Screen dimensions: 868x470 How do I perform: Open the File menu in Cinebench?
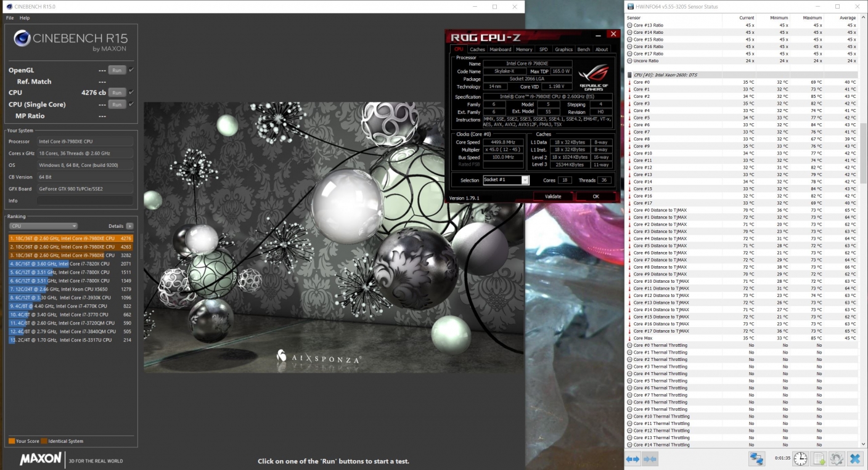(x=10, y=18)
